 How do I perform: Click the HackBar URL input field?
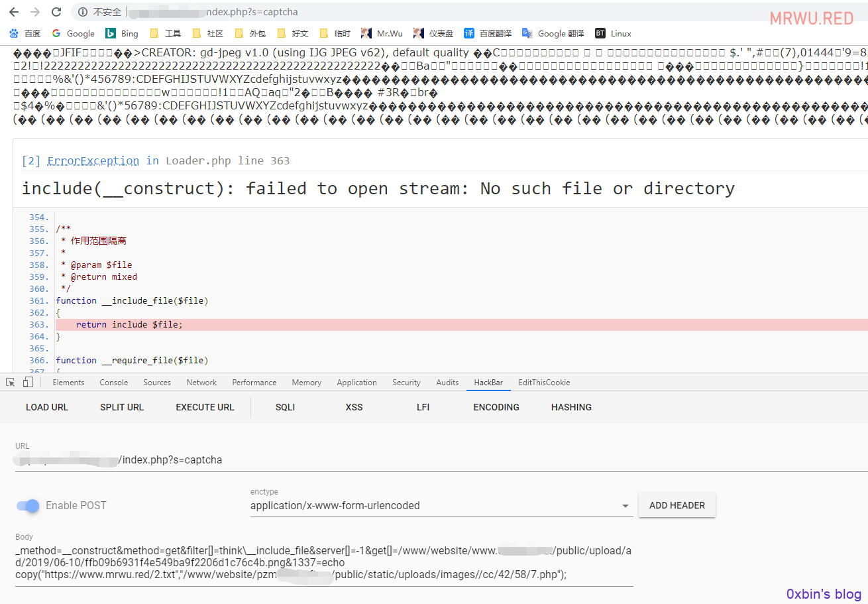coord(441,459)
